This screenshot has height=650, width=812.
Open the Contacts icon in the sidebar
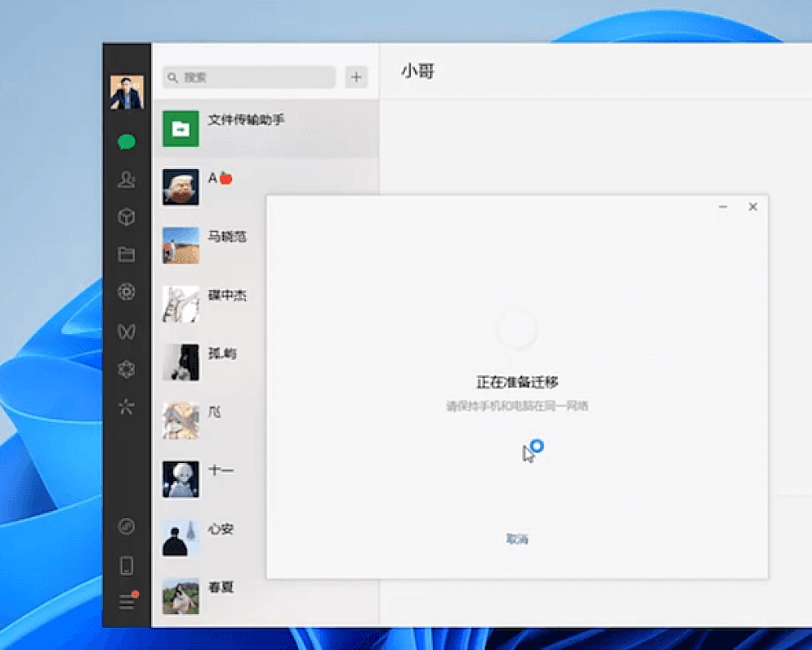[126, 180]
